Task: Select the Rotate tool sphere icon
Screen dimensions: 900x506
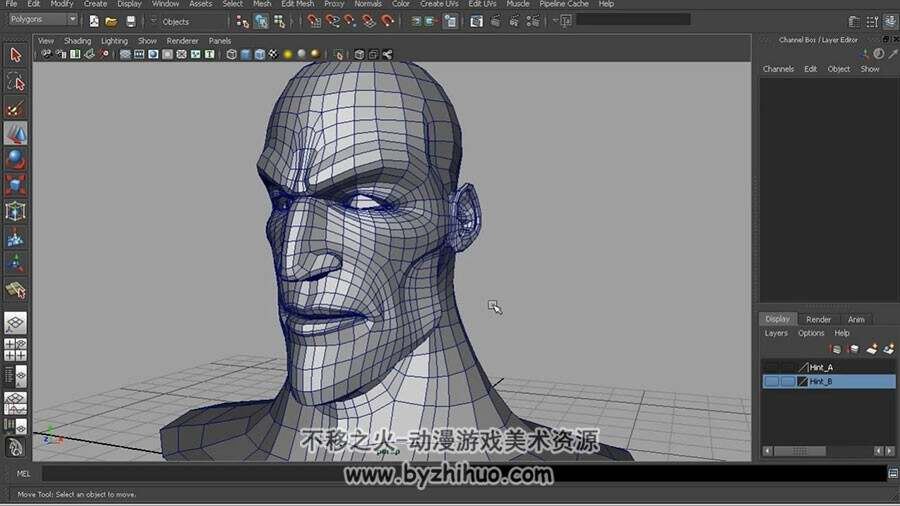Action: click(x=15, y=160)
